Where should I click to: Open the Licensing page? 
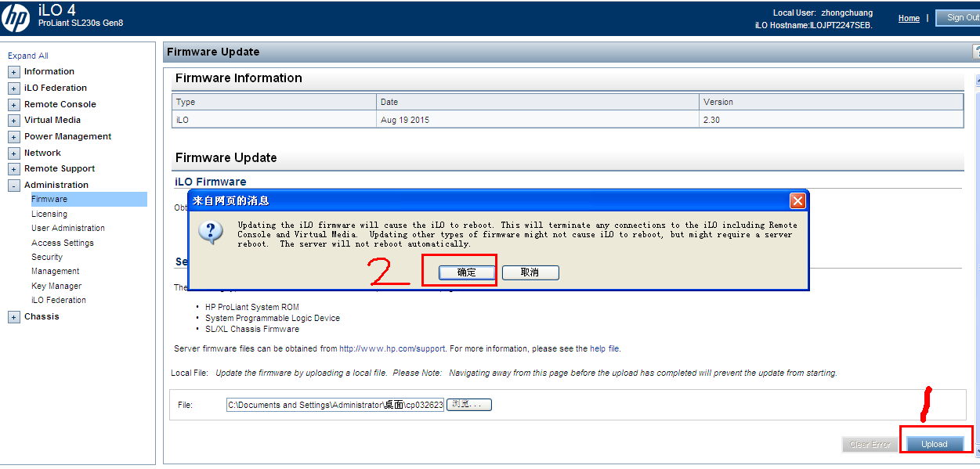click(49, 214)
